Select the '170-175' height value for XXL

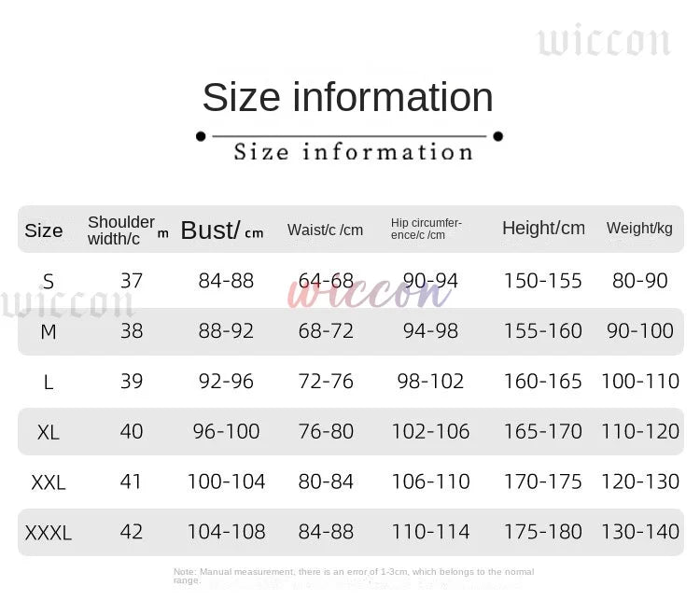click(x=542, y=481)
